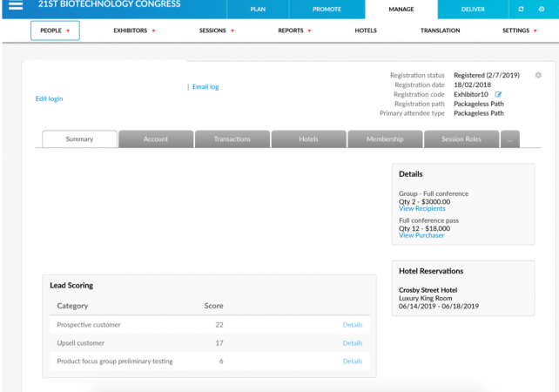
Task: Open the Hotels menu item
Action: coord(366,30)
